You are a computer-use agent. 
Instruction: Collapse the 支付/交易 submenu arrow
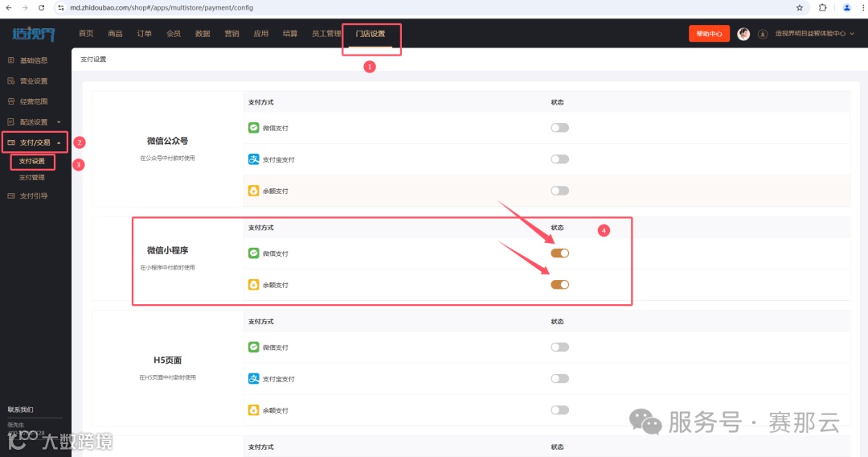pyautogui.click(x=59, y=142)
